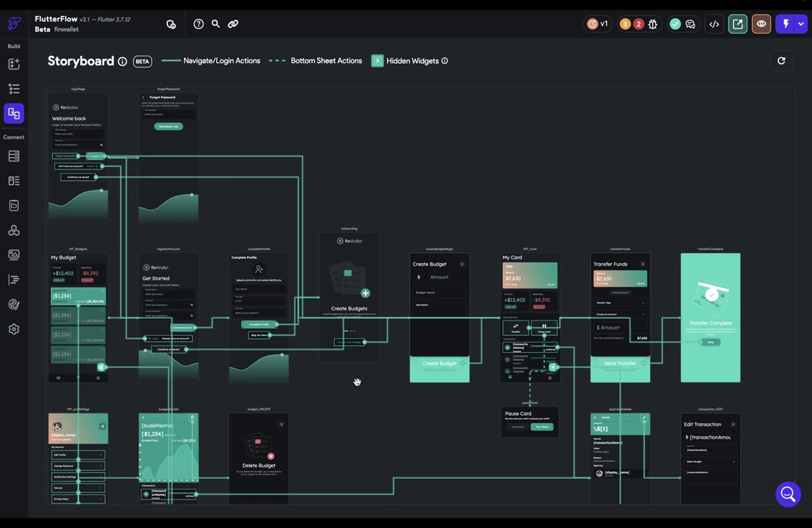
Task: Open the branch icon beside project name
Action: coord(171,24)
